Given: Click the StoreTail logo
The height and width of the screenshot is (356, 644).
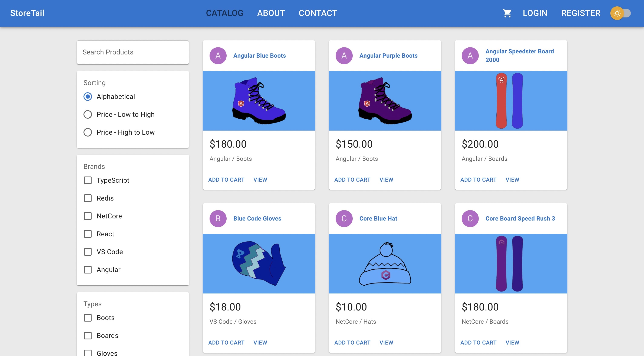Looking at the screenshot, I should click(x=27, y=13).
